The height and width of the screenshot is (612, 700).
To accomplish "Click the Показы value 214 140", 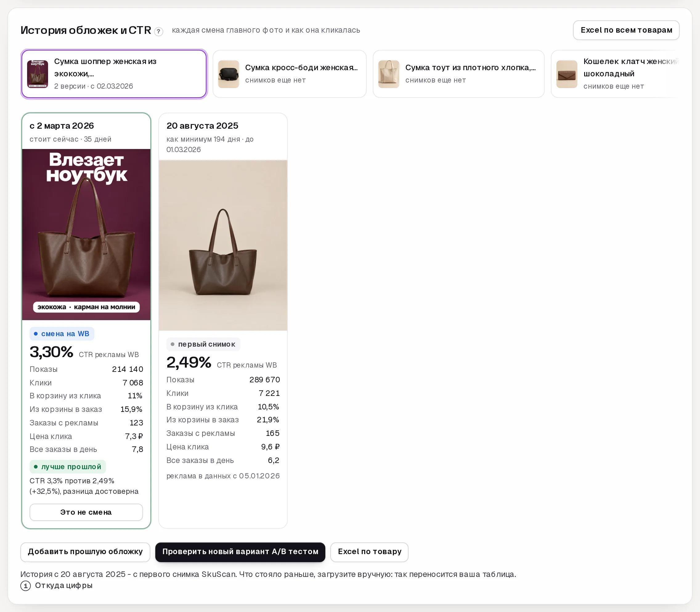I will point(128,369).
